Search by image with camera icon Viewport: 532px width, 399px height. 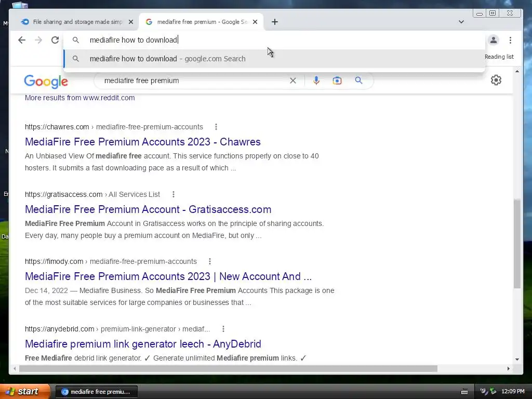(x=337, y=81)
